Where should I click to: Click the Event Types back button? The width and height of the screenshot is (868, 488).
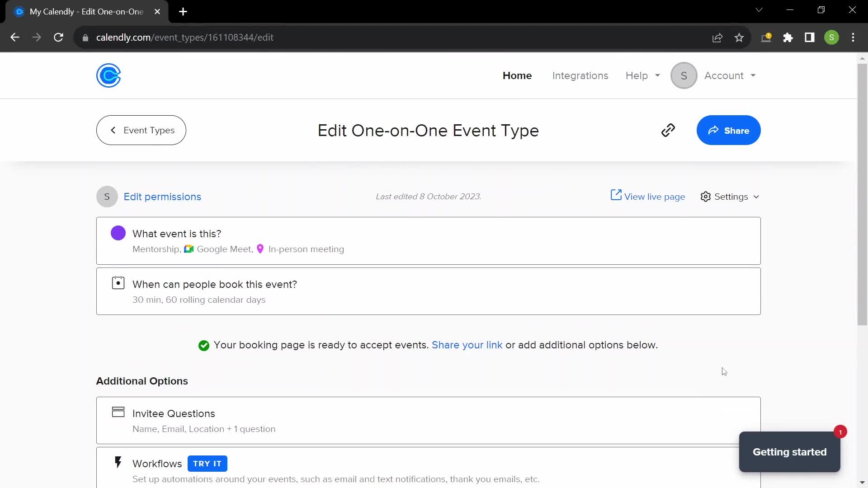[142, 131]
